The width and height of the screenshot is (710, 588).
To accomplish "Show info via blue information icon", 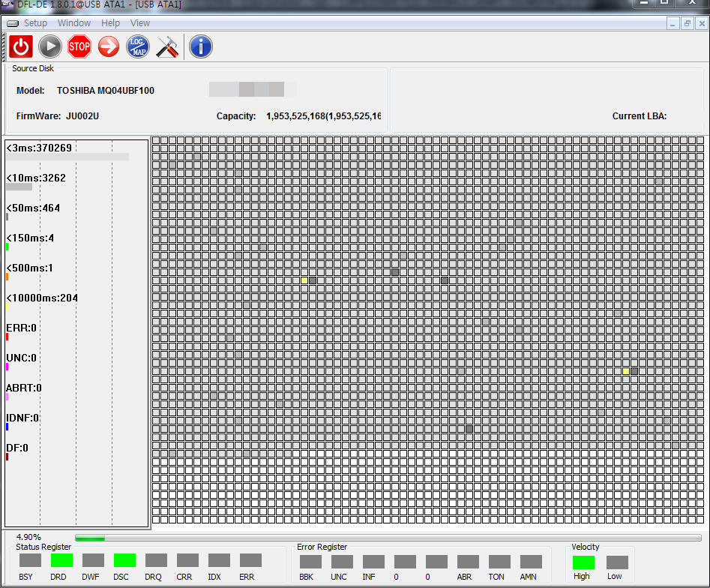I will [x=201, y=46].
